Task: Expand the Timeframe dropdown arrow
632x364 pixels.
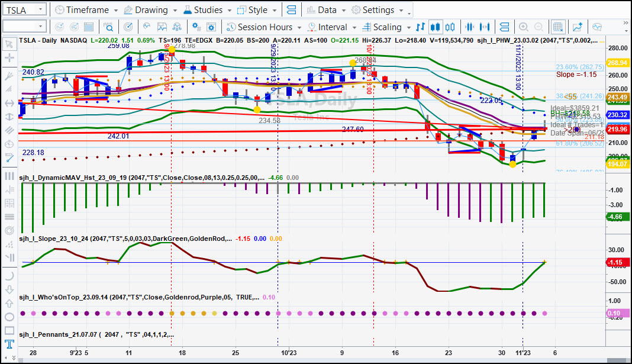Action: (x=115, y=10)
